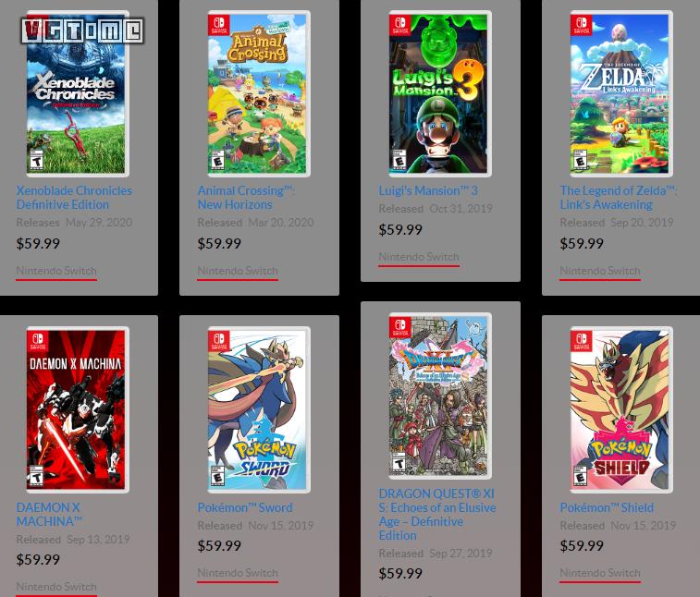Open the Xenoblade Chronicles cover art
The height and width of the screenshot is (597, 700).
pyautogui.click(x=78, y=93)
